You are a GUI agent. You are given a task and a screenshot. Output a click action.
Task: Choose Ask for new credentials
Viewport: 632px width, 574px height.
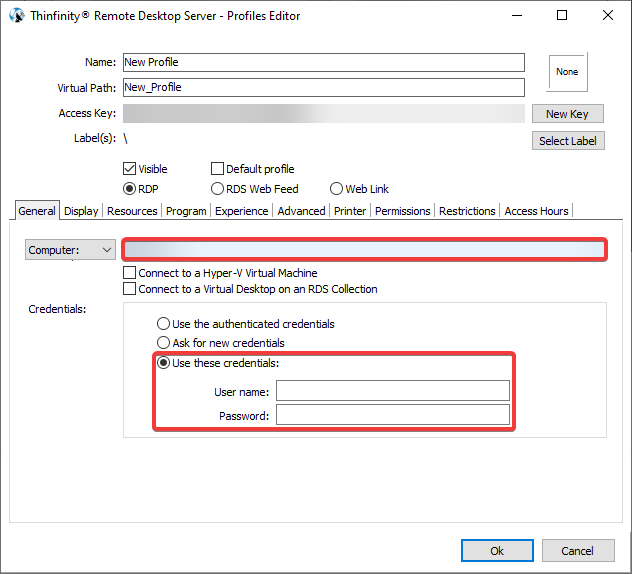point(163,343)
